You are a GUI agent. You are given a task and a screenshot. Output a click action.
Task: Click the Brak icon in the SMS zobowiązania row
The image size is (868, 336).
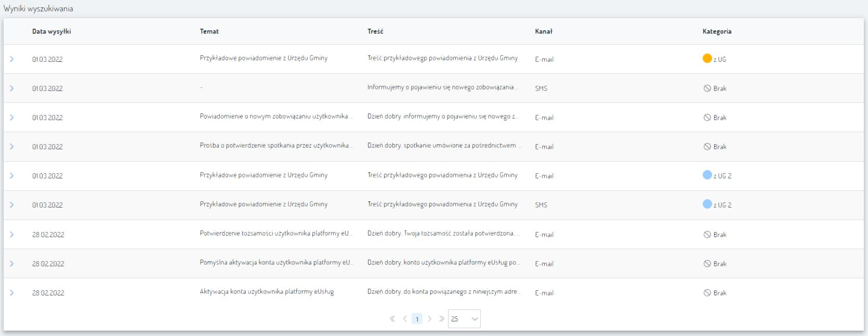click(x=707, y=88)
